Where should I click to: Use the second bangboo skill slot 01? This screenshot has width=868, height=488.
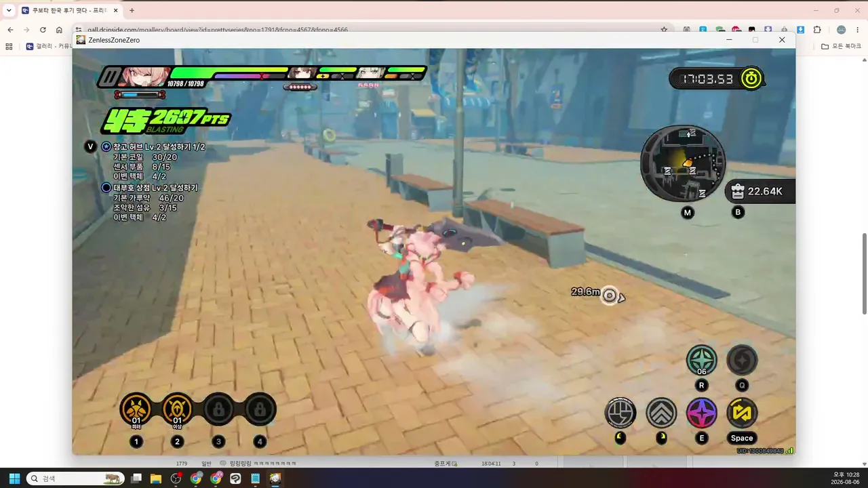pyautogui.click(x=178, y=410)
